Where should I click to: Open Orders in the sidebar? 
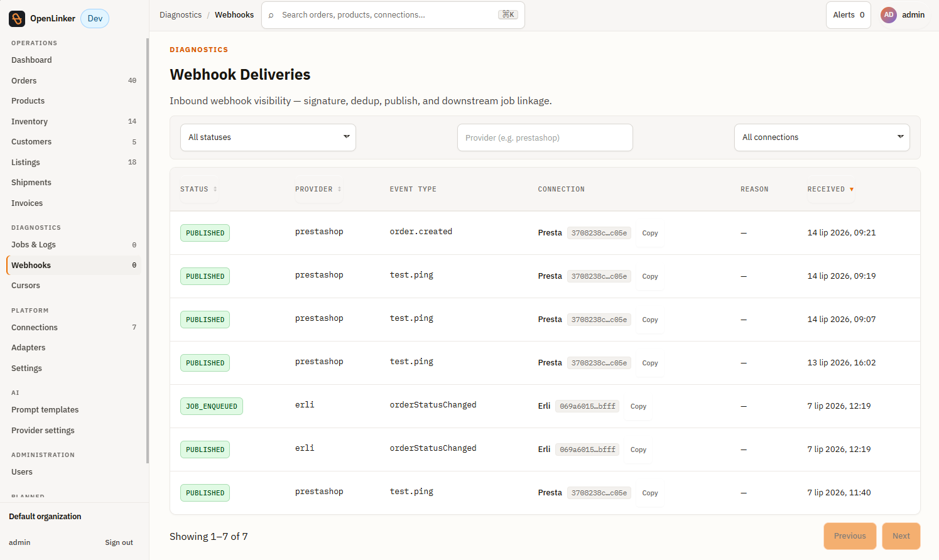click(74, 80)
